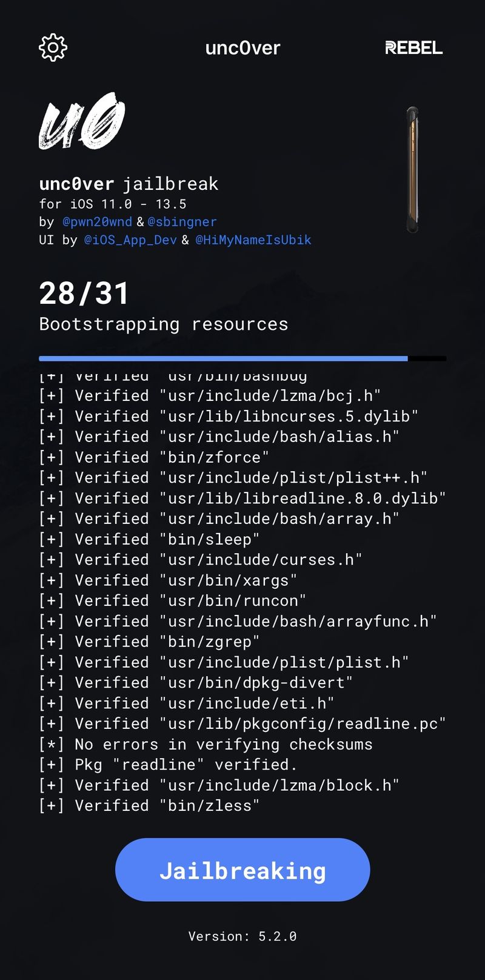Select log line Verified usr/bin/xargs

point(168,580)
